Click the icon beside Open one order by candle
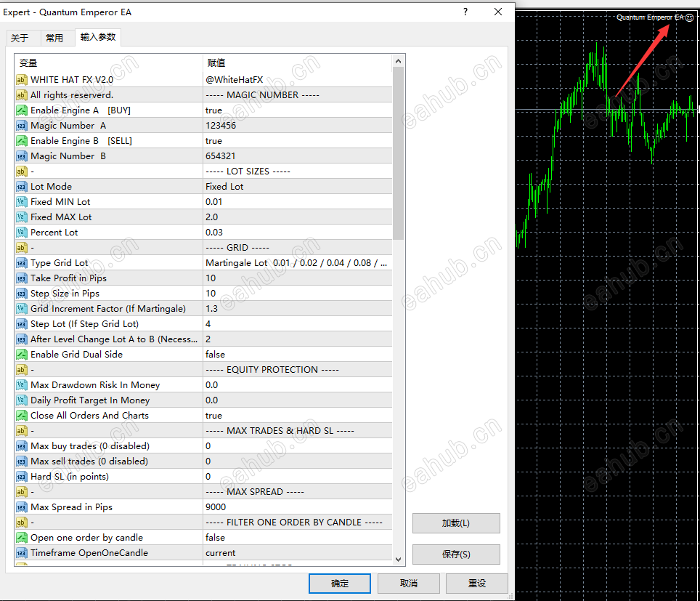This screenshot has height=601, width=700. (x=22, y=538)
